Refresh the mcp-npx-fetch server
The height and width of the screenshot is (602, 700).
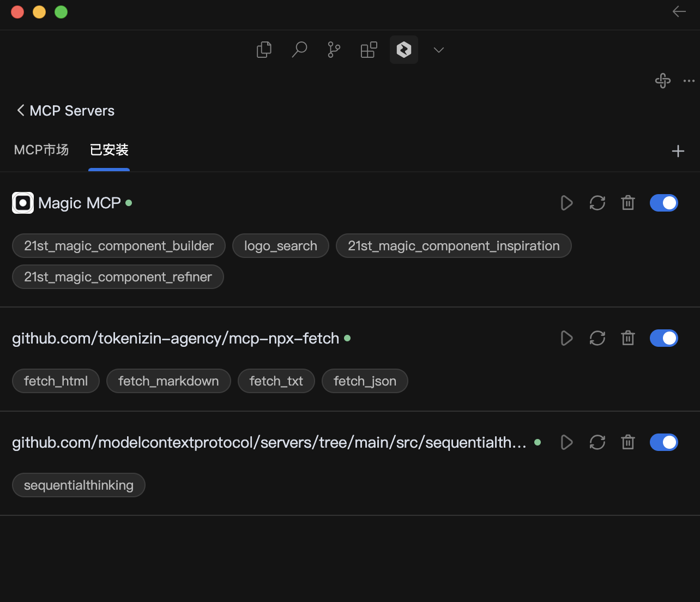tap(598, 338)
